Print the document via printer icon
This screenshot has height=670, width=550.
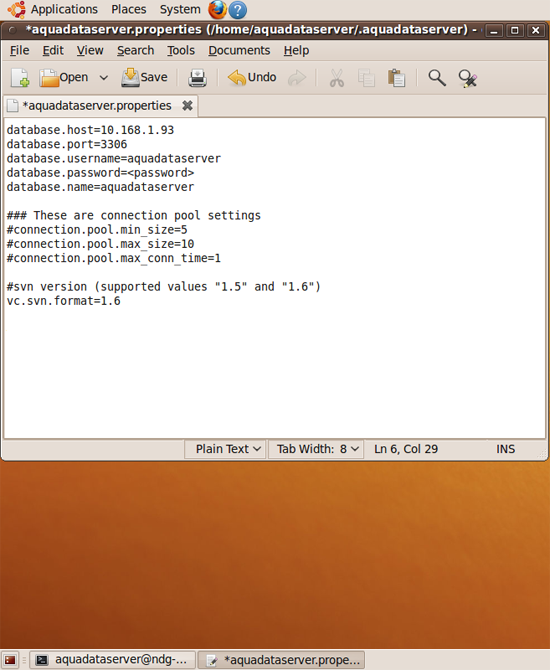pos(197,78)
